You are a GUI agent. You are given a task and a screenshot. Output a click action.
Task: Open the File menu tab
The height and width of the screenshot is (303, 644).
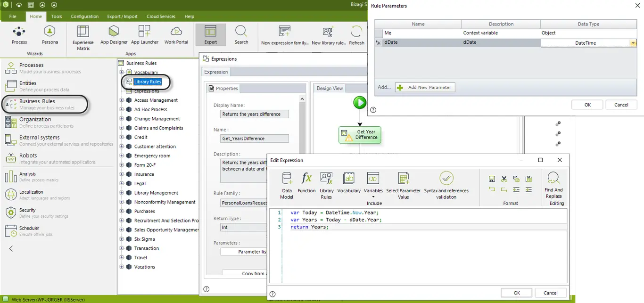point(13,16)
